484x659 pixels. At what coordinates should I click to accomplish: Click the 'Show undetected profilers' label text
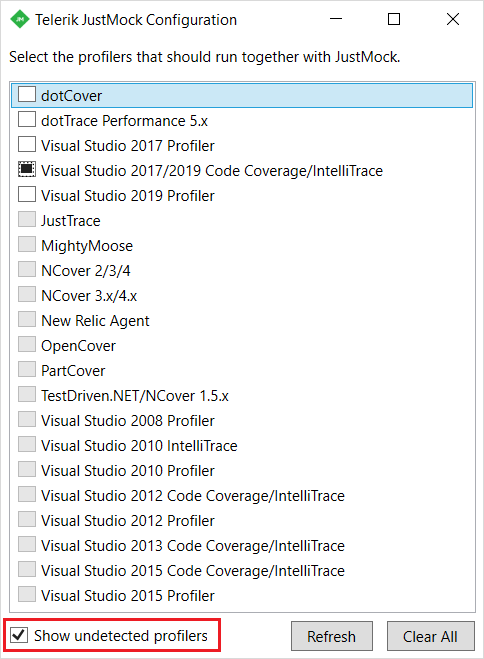click(121, 636)
